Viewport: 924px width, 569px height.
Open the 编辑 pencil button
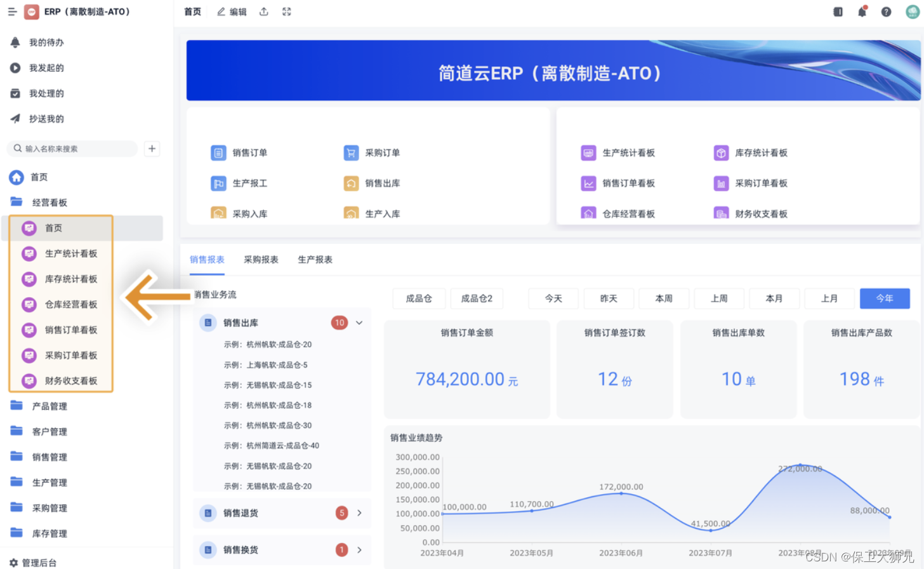pos(232,11)
